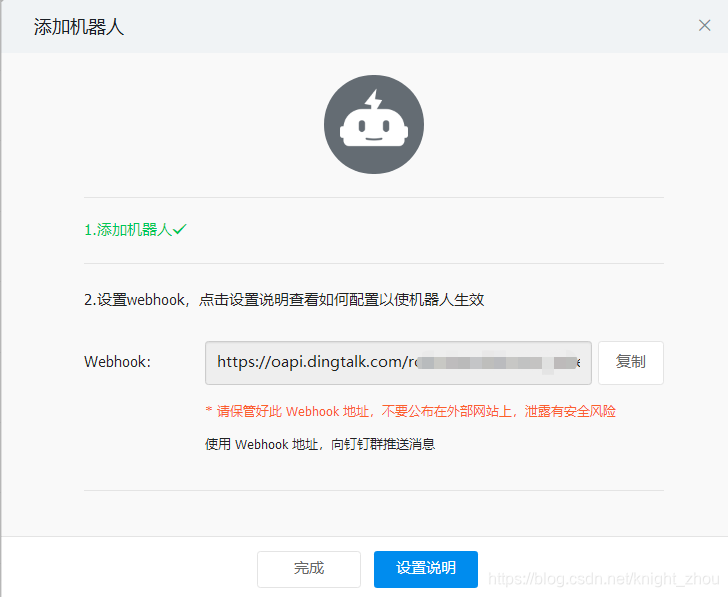Click the 使用 Webhook 地址 description line

pos(320,444)
